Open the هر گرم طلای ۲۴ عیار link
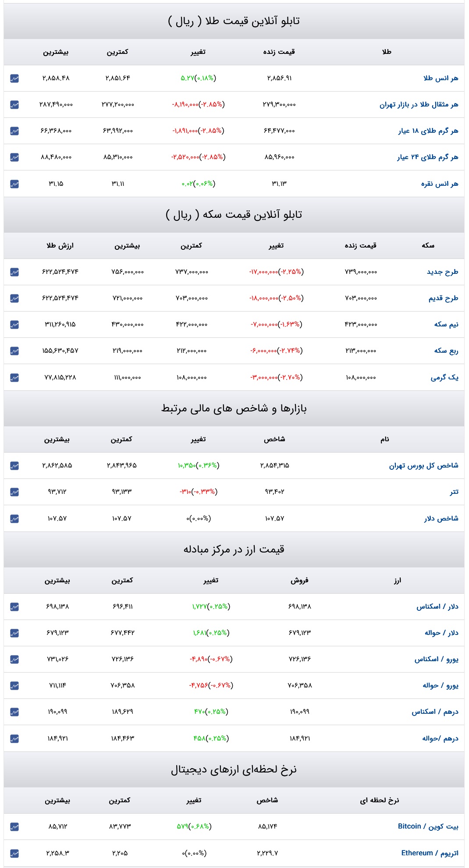469x868 pixels. tap(427, 157)
